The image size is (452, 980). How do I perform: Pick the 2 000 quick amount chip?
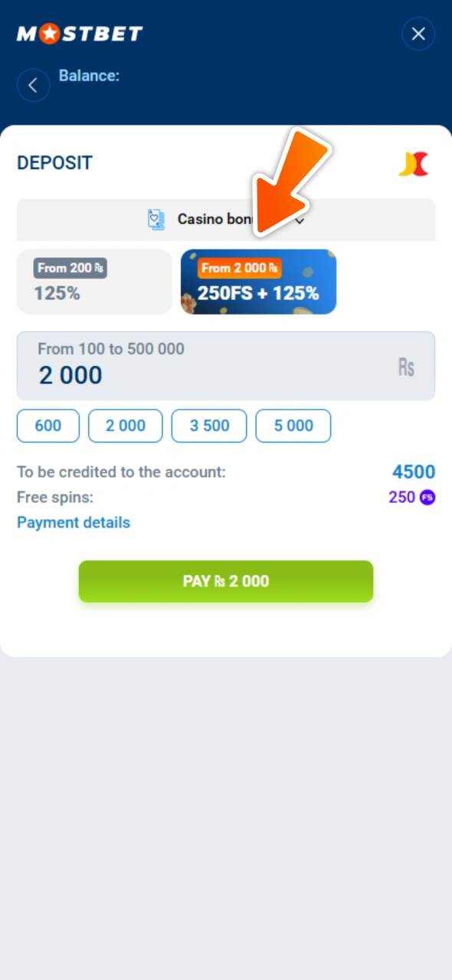tap(125, 426)
